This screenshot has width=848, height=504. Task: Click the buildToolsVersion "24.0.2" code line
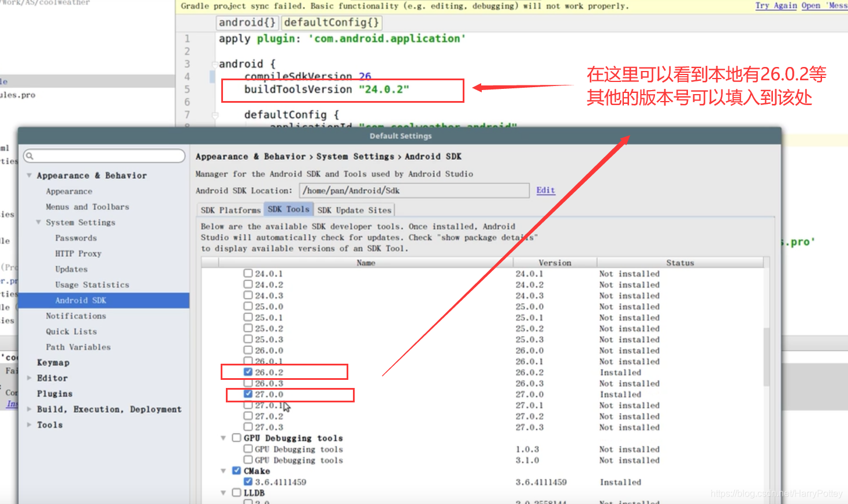pos(326,89)
